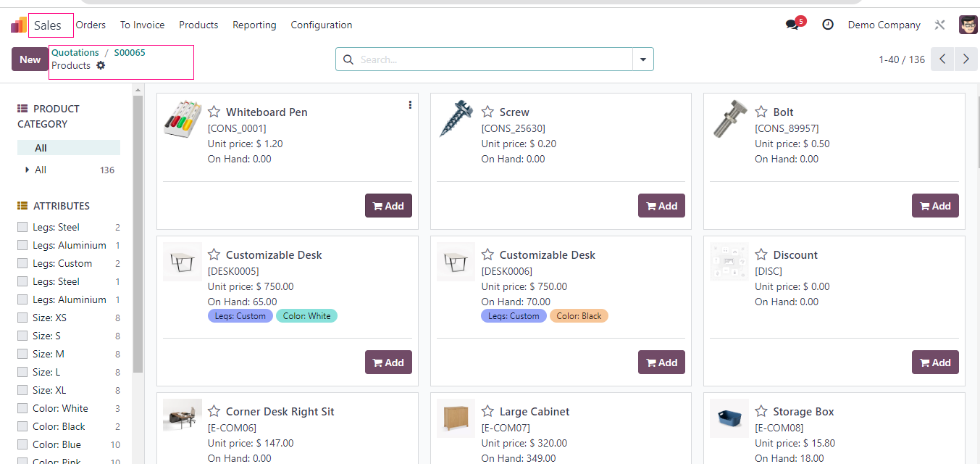Image resolution: width=980 pixels, height=464 pixels.
Task: Open the activities clock icon
Action: [828, 25]
